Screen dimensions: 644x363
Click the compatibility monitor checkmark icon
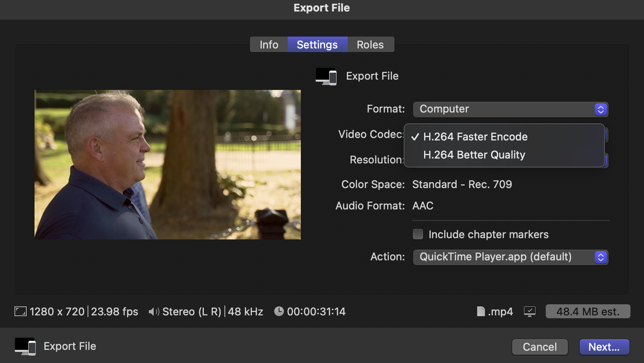click(530, 311)
